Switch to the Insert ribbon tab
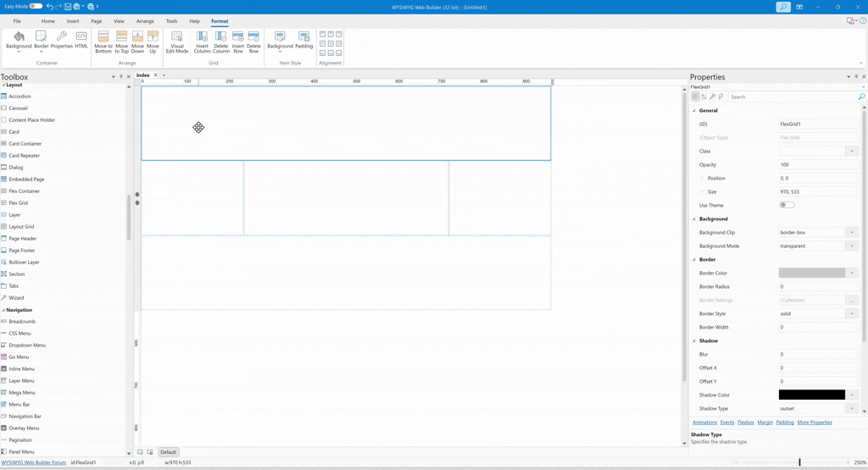 (73, 21)
